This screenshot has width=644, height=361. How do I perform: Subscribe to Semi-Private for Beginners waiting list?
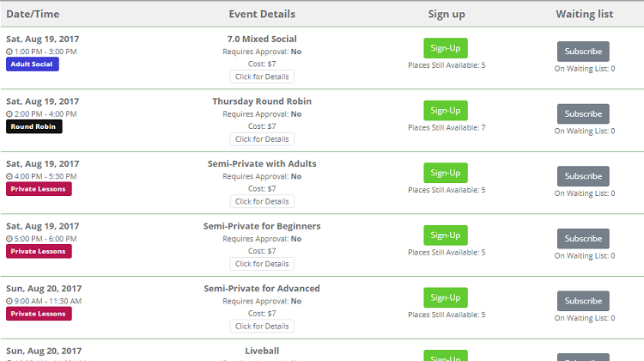pyautogui.click(x=583, y=239)
